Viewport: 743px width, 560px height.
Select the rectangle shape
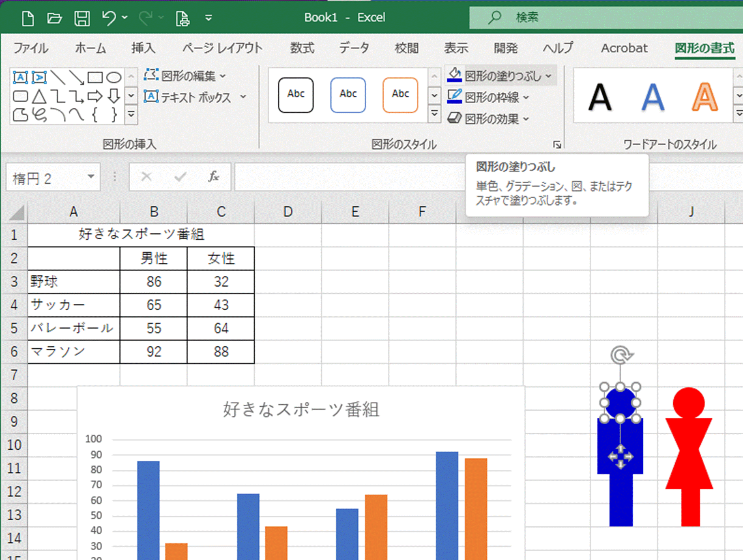(x=95, y=77)
